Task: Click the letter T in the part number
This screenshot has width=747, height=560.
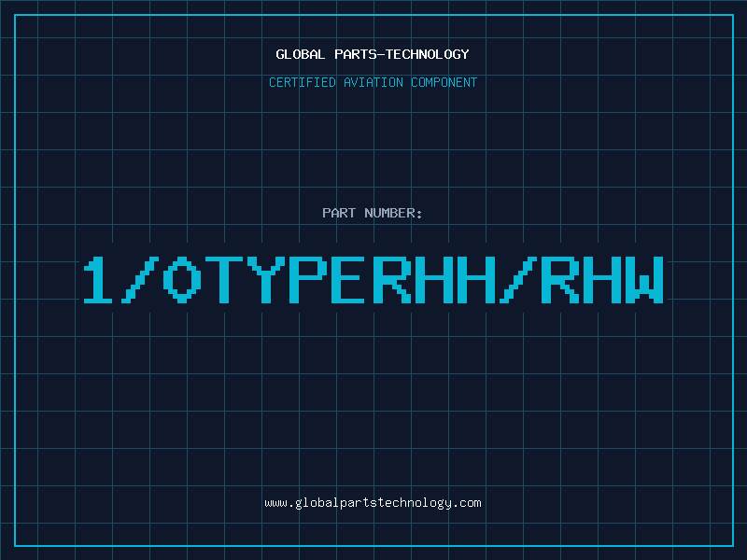Action: (x=224, y=280)
